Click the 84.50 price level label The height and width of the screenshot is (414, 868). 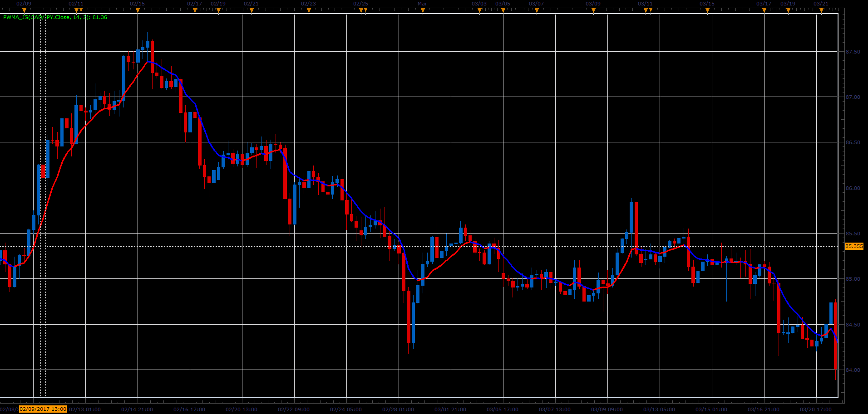pyautogui.click(x=853, y=325)
